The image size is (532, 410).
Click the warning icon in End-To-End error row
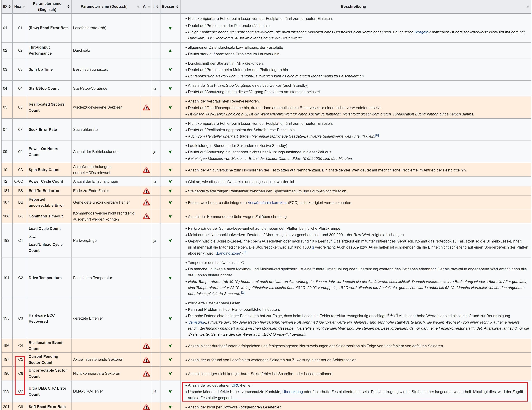point(146,191)
